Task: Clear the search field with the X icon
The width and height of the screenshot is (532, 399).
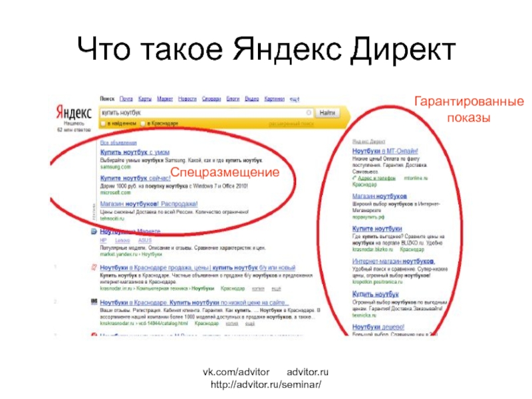Action: pyautogui.click(x=309, y=112)
